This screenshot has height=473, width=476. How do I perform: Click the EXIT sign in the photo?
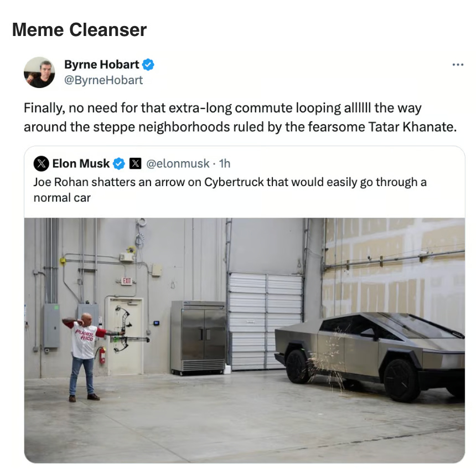(x=127, y=281)
